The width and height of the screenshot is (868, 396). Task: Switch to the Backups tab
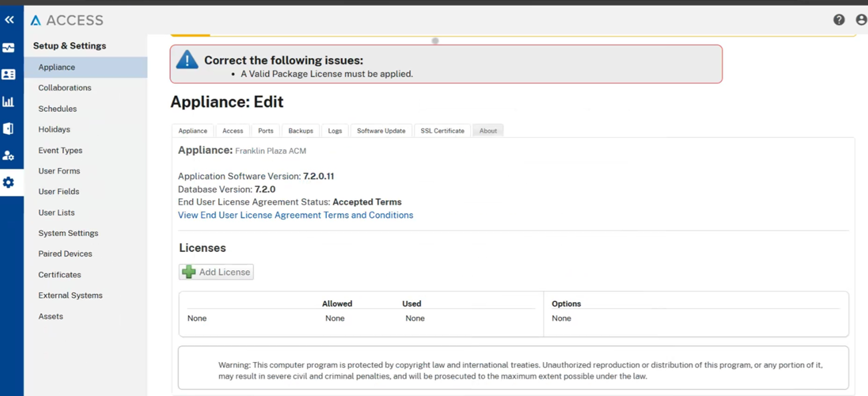click(301, 131)
